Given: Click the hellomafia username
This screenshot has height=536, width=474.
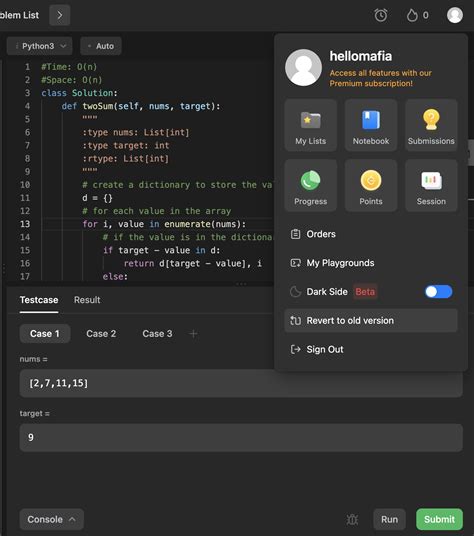Looking at the screenshot, I should (361, 56).
